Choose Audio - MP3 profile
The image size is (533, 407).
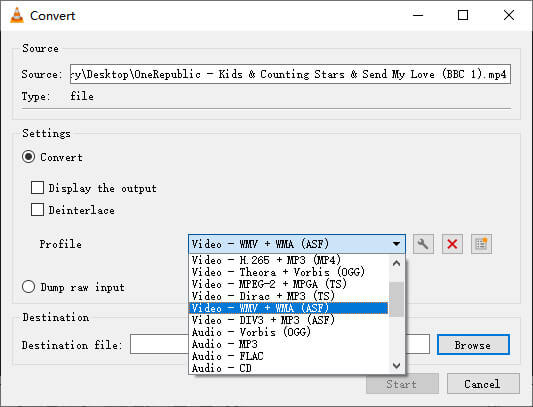click(x=288, y=344)
